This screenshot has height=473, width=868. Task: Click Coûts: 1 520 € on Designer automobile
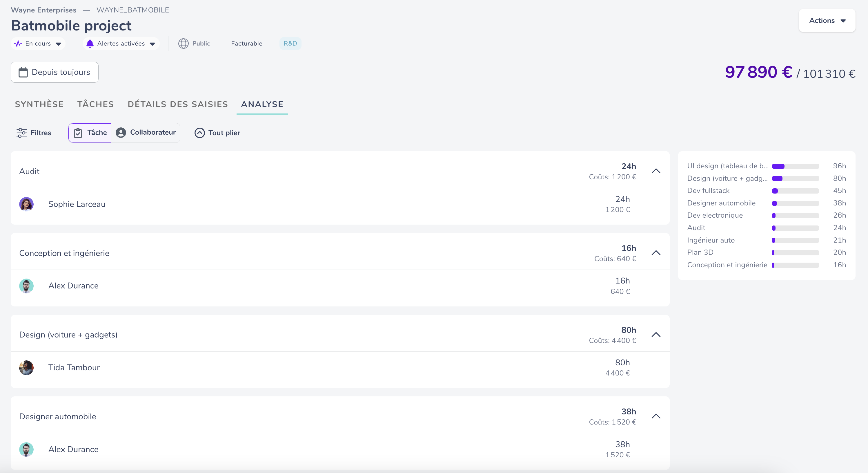click(x=612, y=422)
